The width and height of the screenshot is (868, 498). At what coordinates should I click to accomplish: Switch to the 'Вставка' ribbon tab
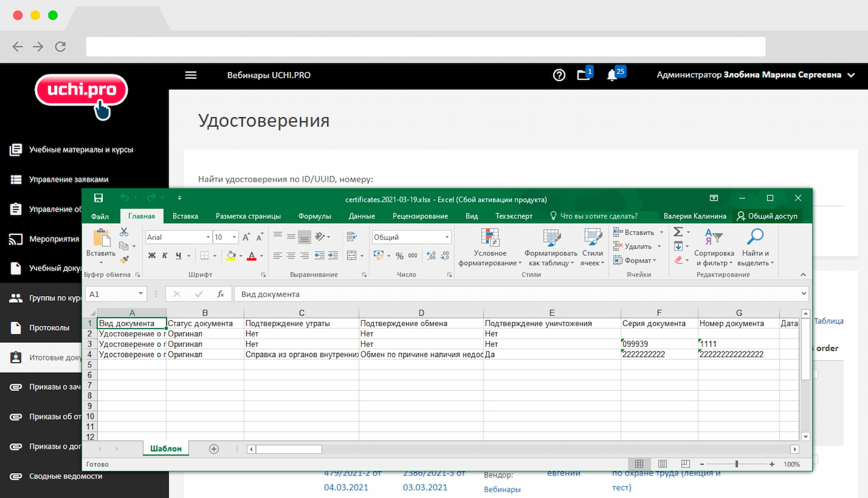coord(185,216)
